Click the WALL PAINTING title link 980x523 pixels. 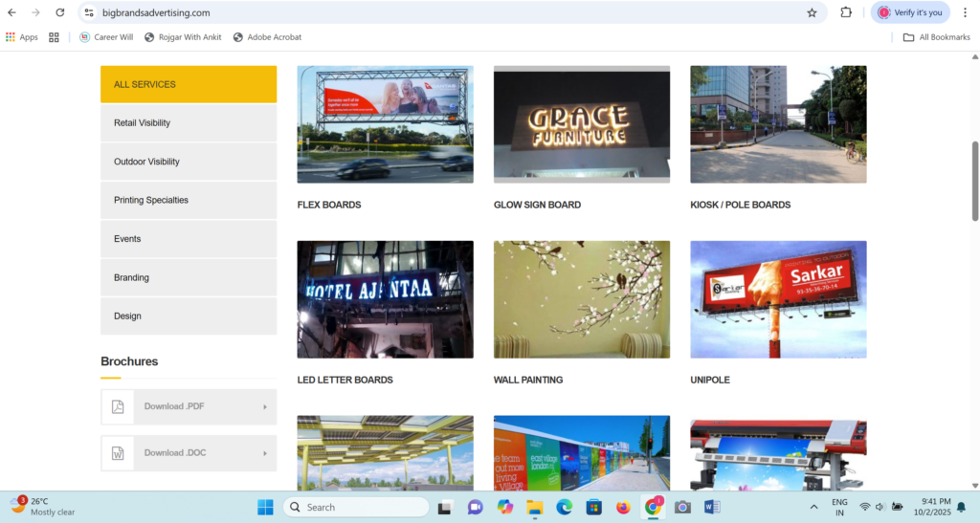tap(528, 381)
